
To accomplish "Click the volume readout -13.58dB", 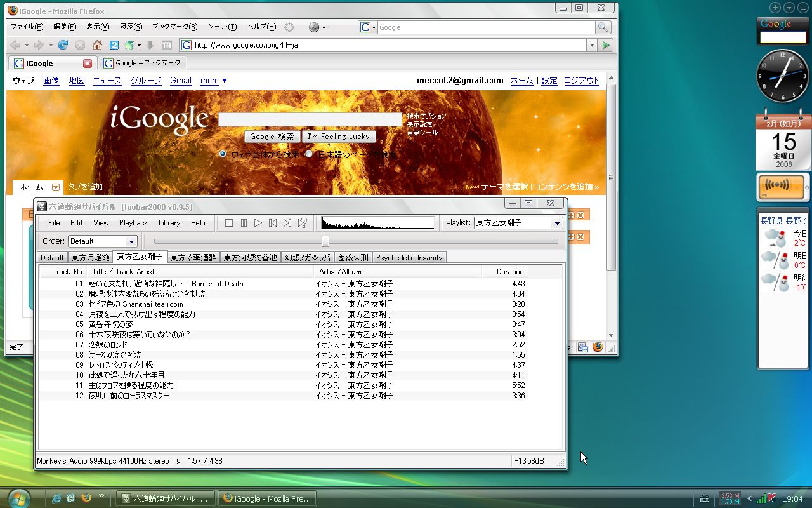I will 529,461.
